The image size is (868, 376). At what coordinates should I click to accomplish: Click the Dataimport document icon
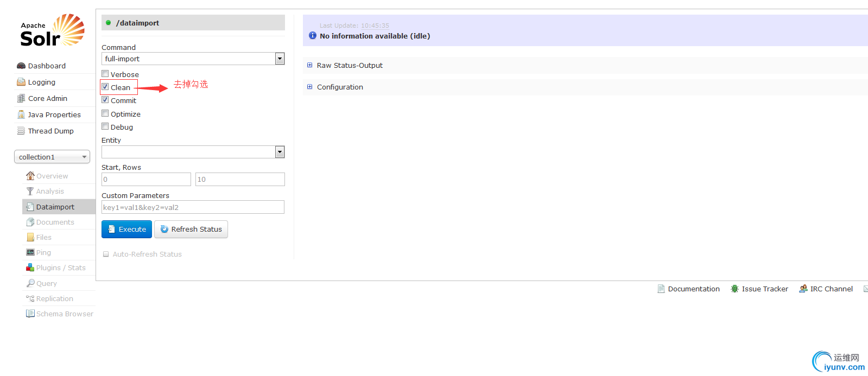pyautogui.click(x=30, y=207)
